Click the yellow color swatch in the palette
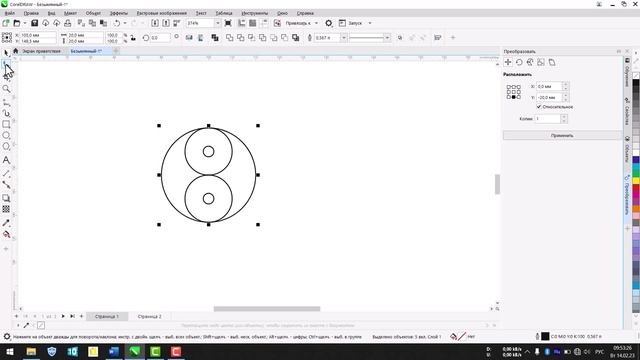 tap(636, 180)
